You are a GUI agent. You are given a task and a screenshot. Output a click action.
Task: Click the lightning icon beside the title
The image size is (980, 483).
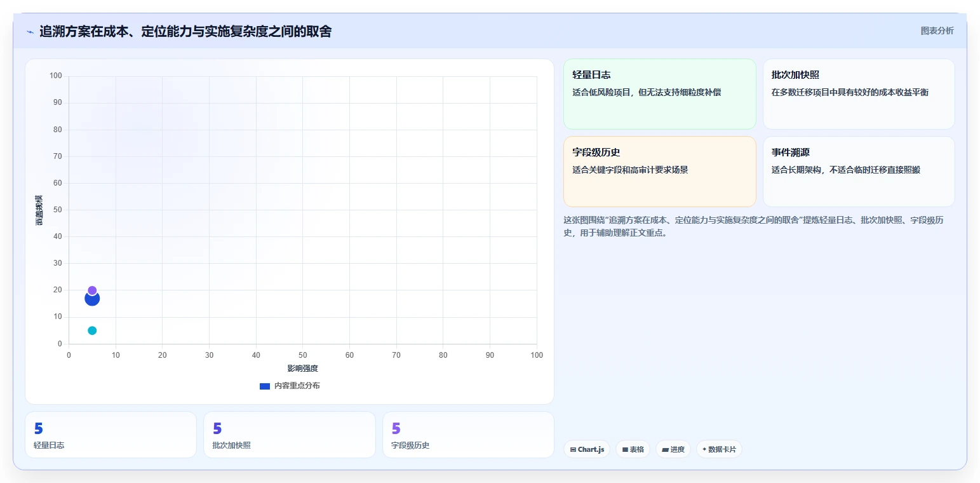click(30, 32)
